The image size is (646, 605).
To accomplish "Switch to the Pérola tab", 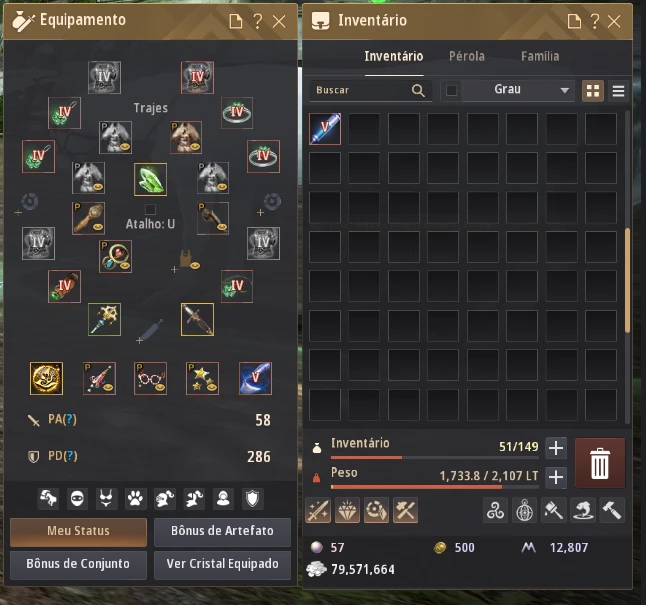I will (x=467, y=56).
